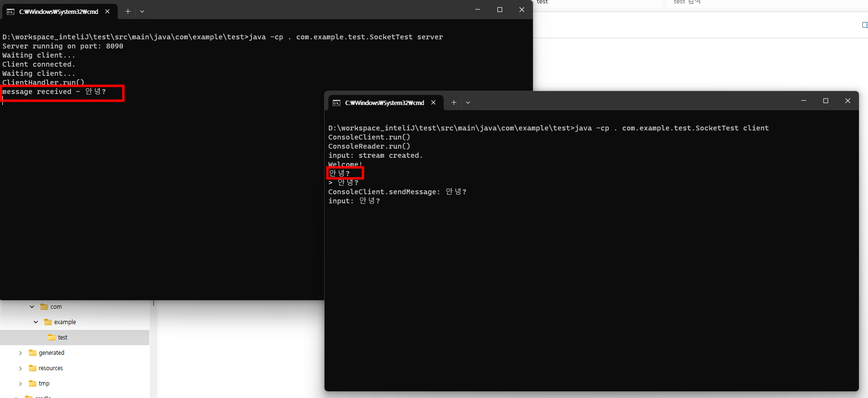
Task: Click 'Client connected.' line in server window
Action: coord(39,64)
